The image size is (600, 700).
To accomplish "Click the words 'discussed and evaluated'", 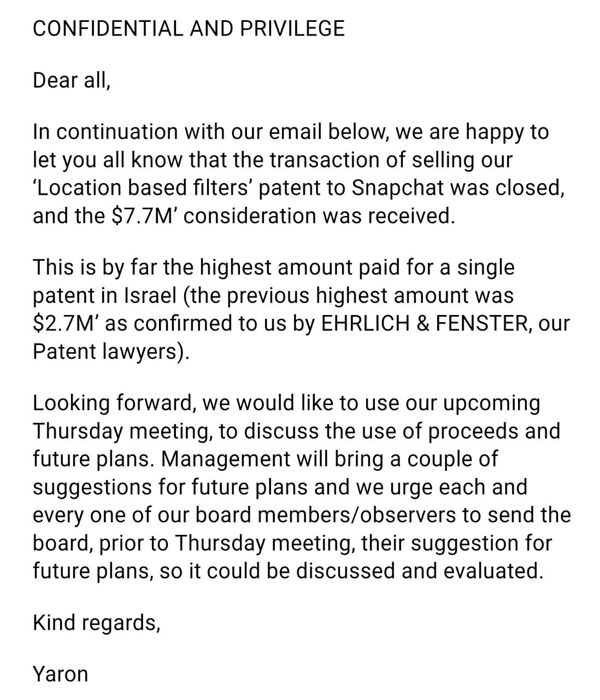I will point(419,571).
